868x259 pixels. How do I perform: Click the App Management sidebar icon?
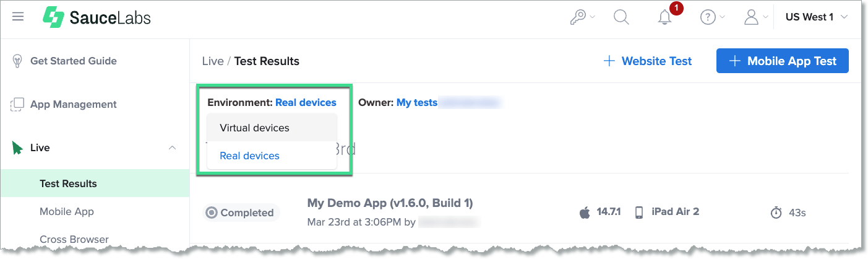[x=17, y=104]
